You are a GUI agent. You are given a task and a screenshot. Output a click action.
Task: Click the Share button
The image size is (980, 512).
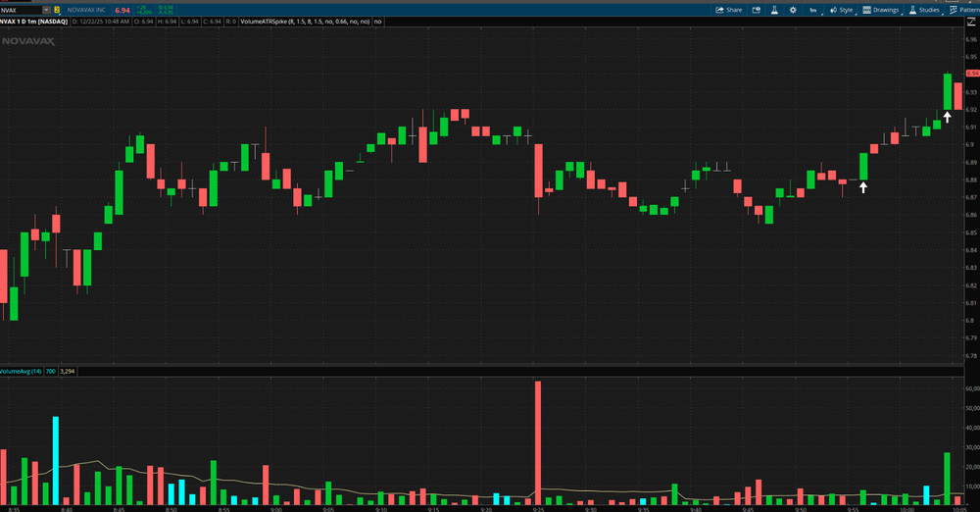pos(729,10)
